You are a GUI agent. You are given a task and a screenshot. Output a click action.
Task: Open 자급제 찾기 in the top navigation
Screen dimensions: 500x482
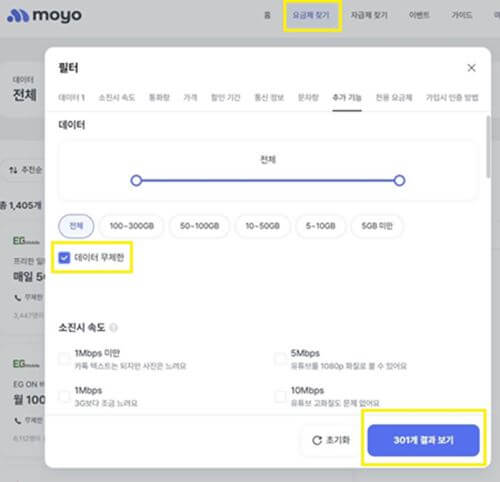pyautogui.click(x=369, y=15)
